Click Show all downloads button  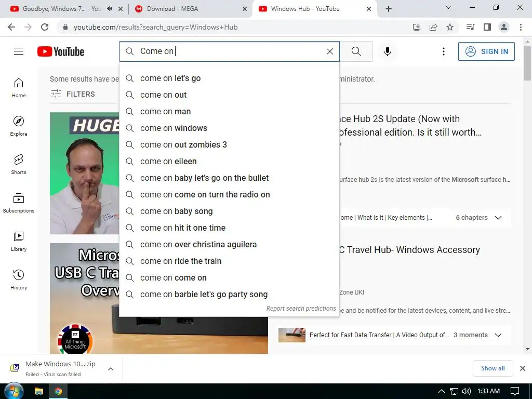(x=493, y=368)
